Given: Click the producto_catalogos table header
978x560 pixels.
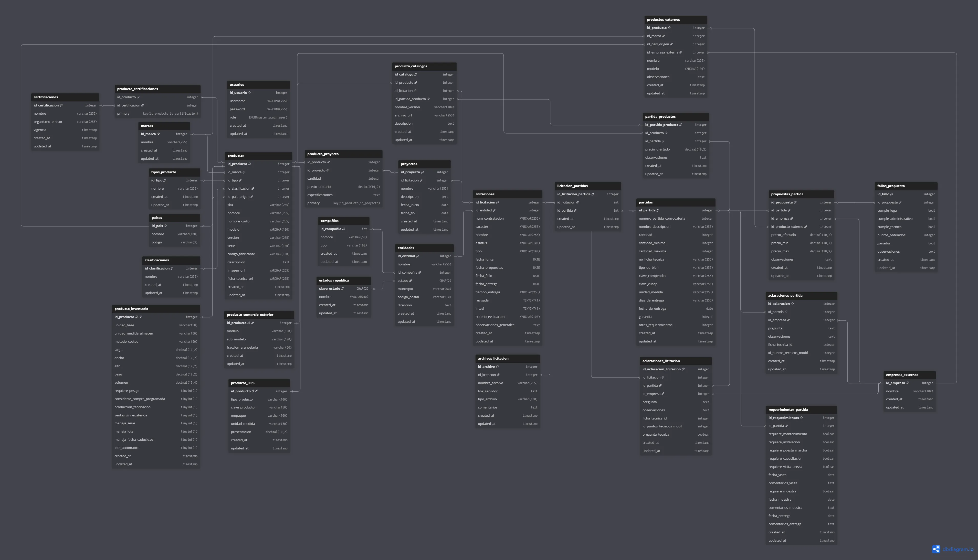Looking at the screenshot, I should click(424, 66).
